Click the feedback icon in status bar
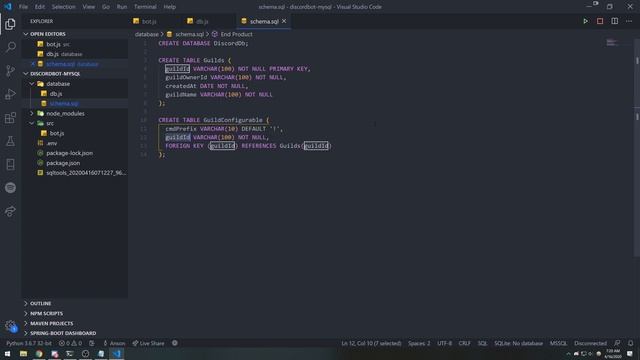The width and height of the screenshot is (640, 360). [617, 343]
